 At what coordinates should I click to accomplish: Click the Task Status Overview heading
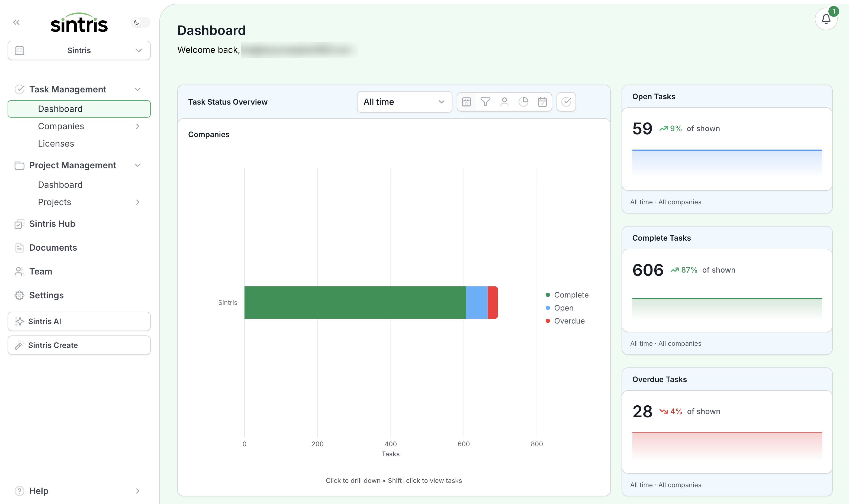click(x=228, y=102)
